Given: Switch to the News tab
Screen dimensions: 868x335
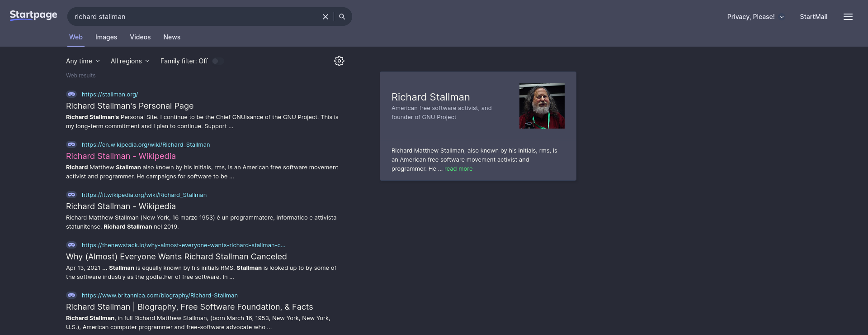Looking at the screenshot, I should (172, 37).
